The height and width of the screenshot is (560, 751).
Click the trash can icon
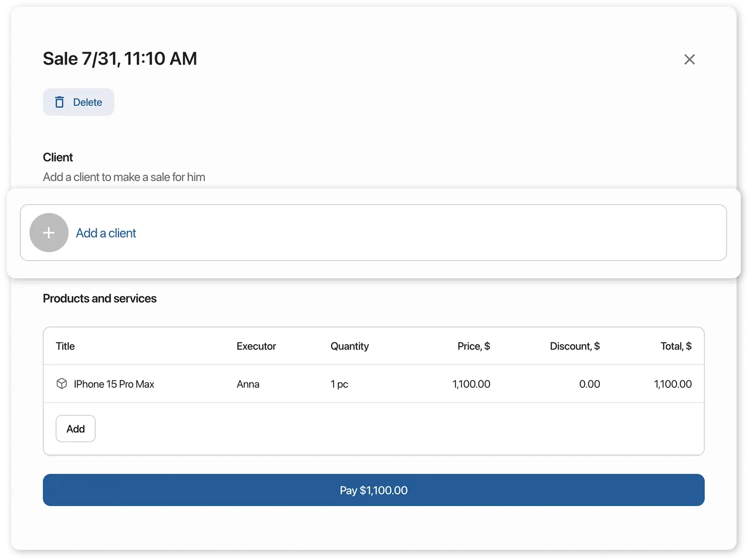59,102
